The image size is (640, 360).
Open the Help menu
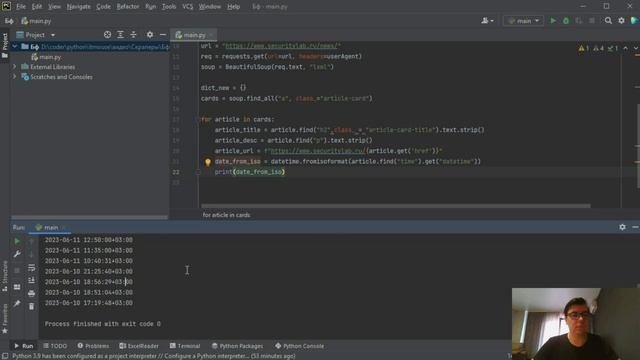coord(233,7)
